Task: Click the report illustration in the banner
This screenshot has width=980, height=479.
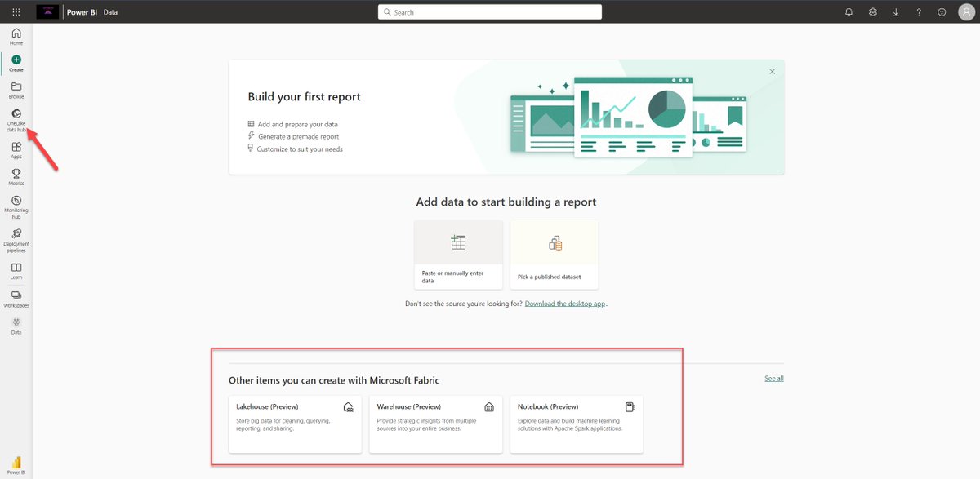Action: coord(627,116)
